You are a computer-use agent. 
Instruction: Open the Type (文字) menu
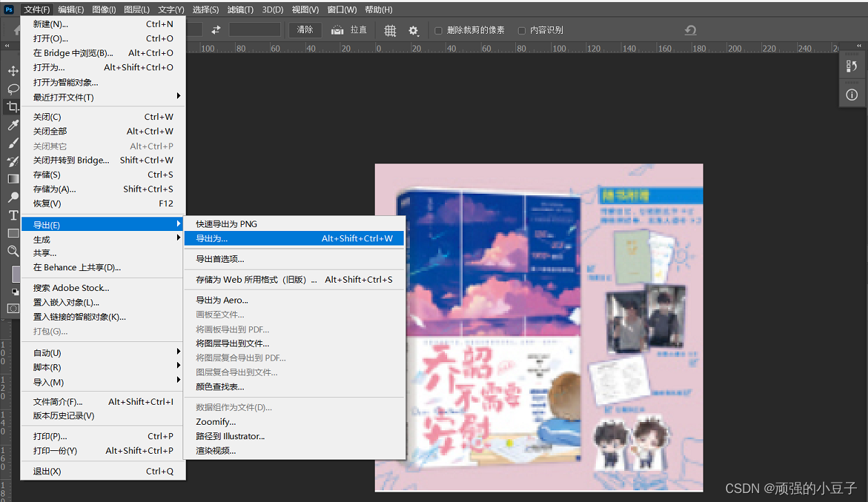point(171,10)
